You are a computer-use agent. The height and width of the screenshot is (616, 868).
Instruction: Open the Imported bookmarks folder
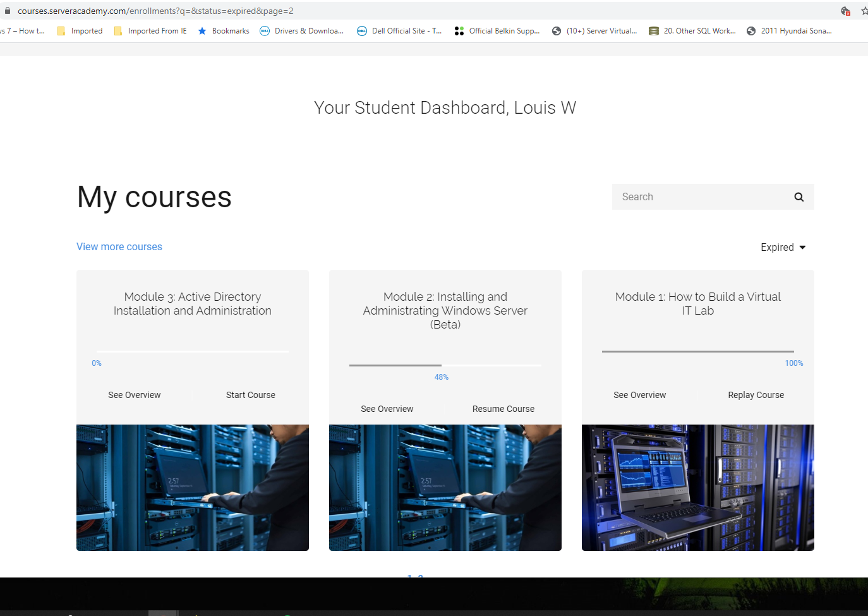coord(80,31)
